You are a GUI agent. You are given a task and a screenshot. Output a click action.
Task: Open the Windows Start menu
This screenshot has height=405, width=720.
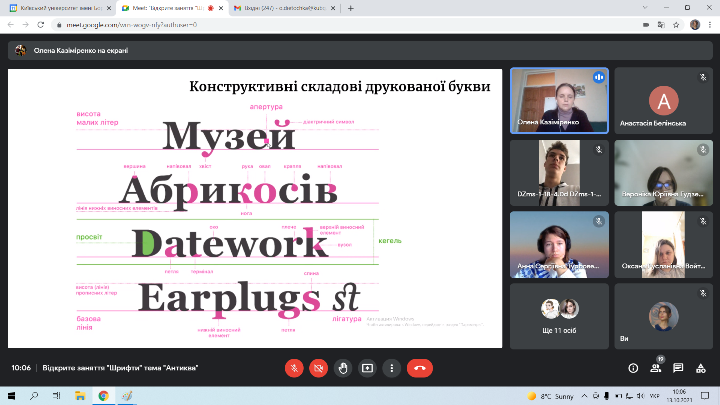tap(10, 396)
